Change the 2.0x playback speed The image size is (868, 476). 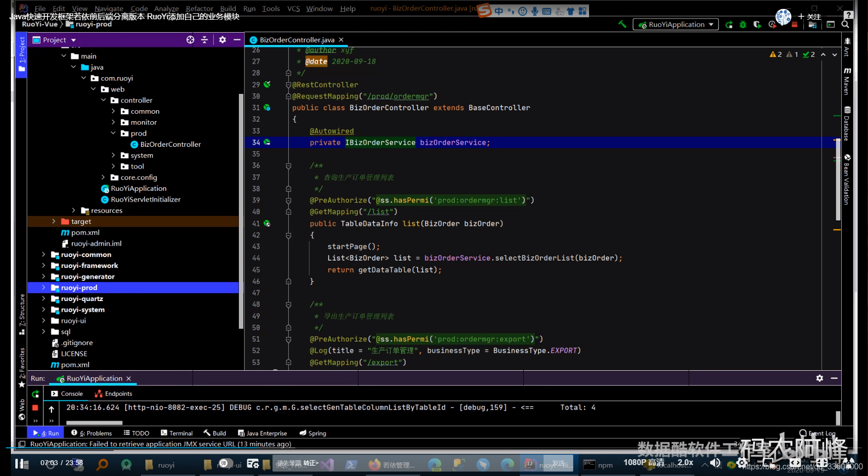pos(685,462)
